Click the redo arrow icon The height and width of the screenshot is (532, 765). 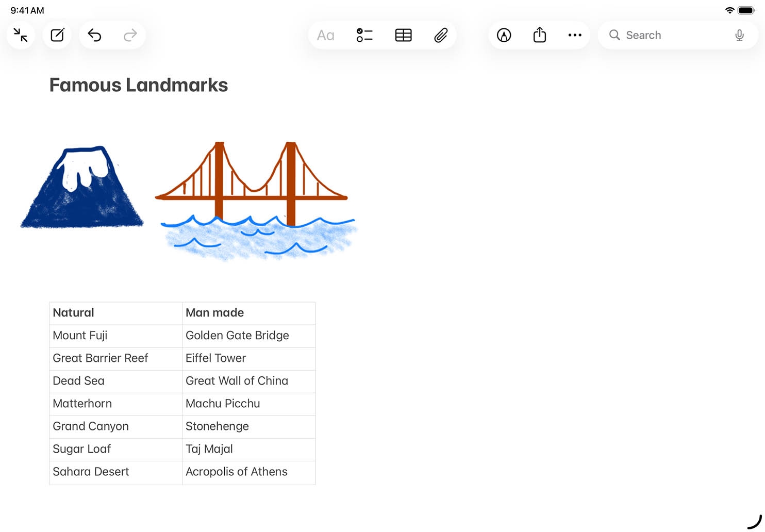coord(130,35)
